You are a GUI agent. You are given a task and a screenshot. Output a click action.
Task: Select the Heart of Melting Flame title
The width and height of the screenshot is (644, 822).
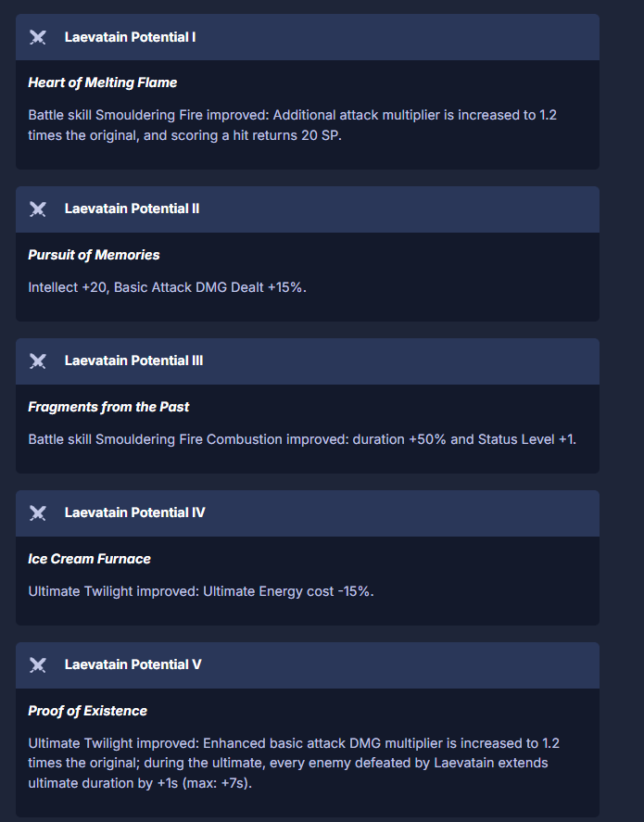click(103, 82)
